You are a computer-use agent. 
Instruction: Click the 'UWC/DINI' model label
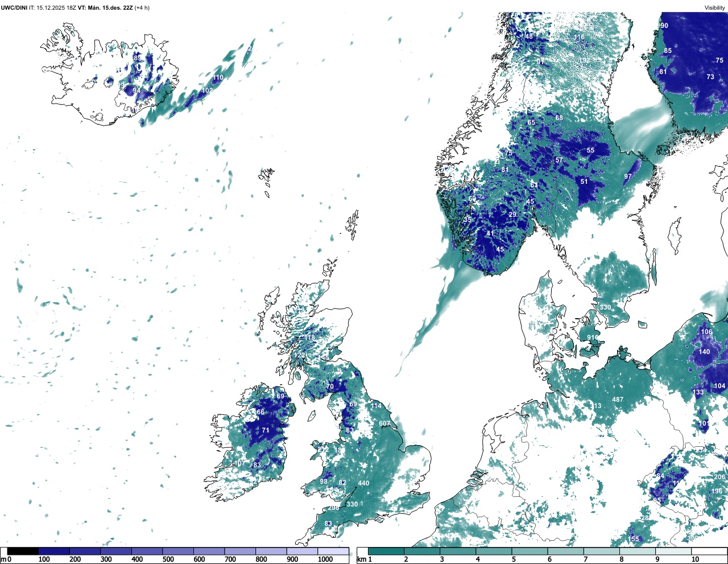(14, 8)
